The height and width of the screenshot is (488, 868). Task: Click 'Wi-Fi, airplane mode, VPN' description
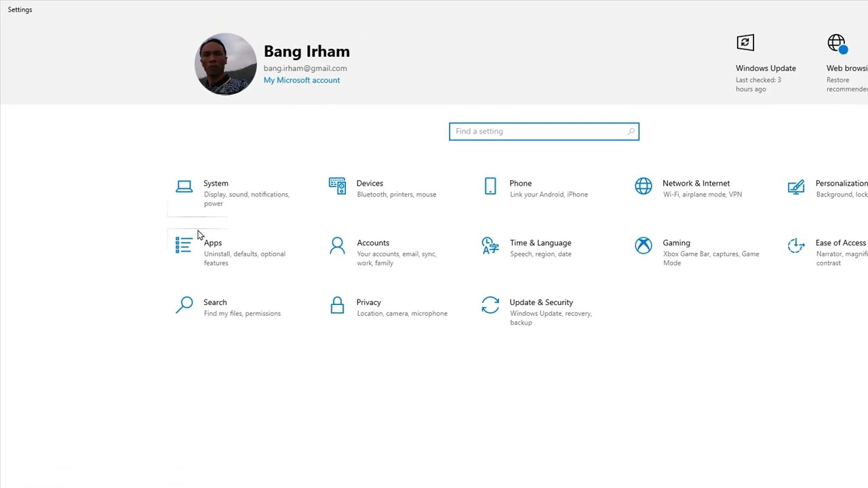(x=703, y=195)
